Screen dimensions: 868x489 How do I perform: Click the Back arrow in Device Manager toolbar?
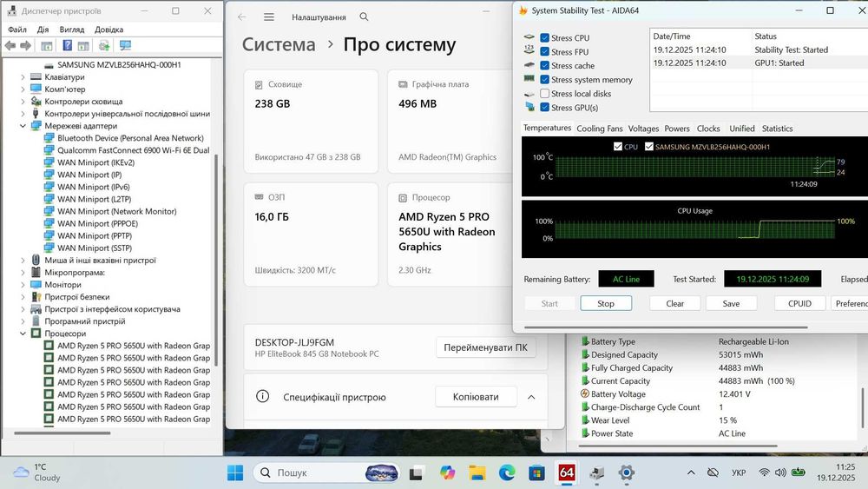click(x=10, y=45)
